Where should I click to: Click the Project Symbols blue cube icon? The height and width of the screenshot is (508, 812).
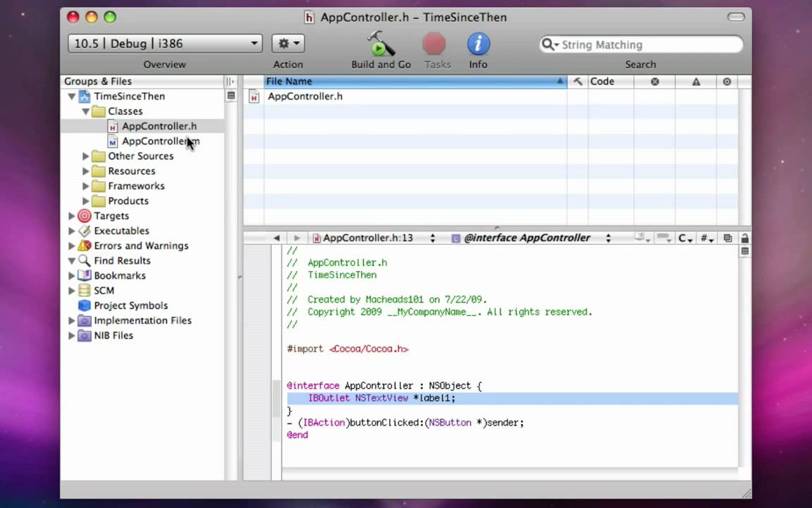[84, 306]
